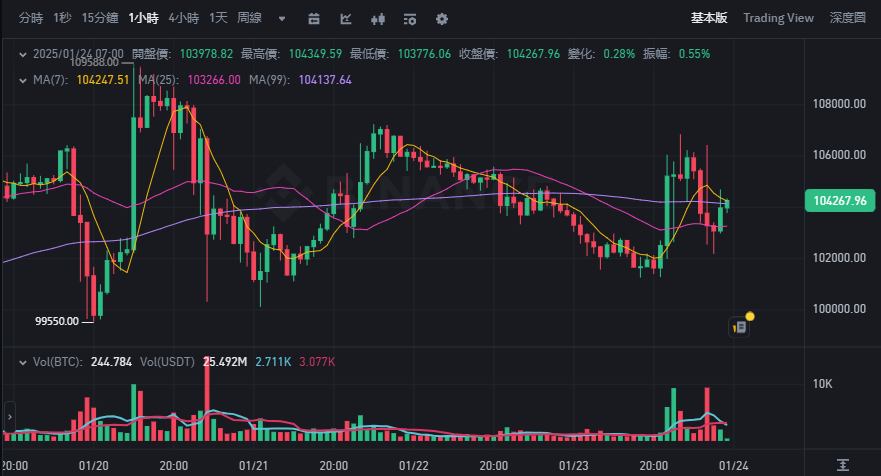Screen dimensions: 881x476
Task: Click the current price label 104267.96
Action: (839, 201)
